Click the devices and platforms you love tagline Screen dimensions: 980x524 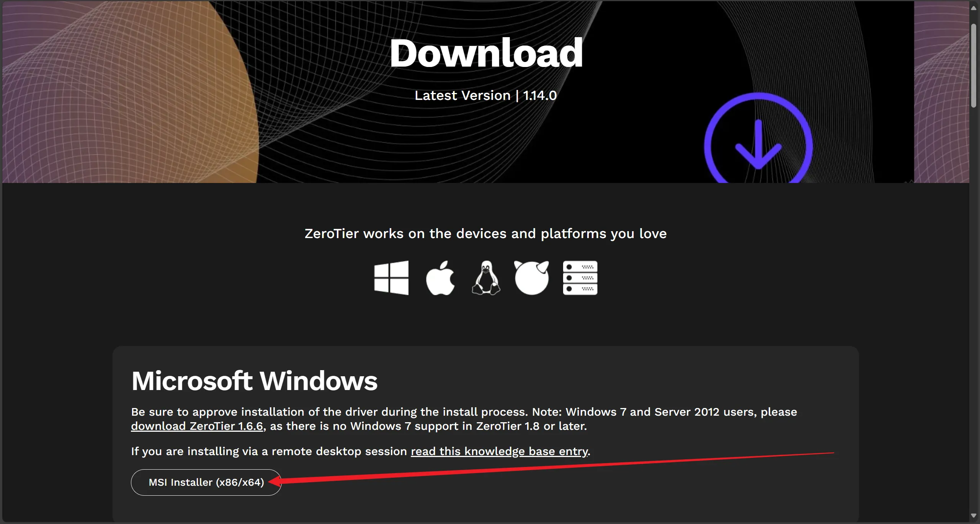click(x=485, y=233)
